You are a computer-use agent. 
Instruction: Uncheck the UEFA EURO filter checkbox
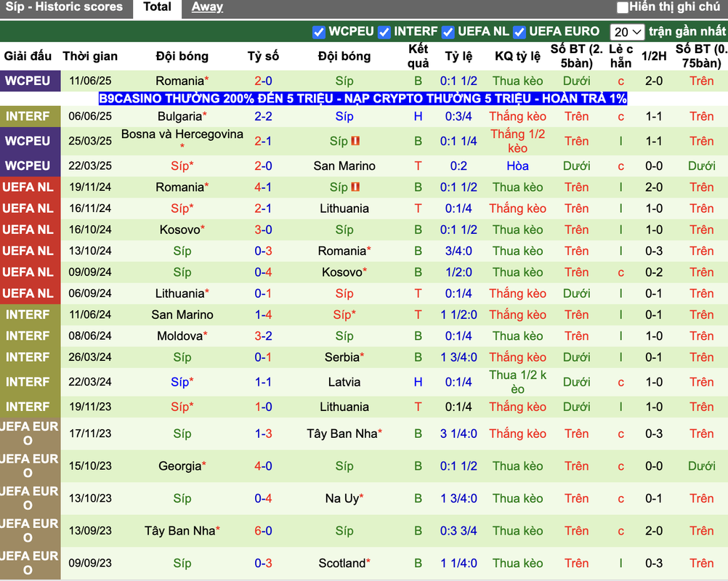pos(519,32)
